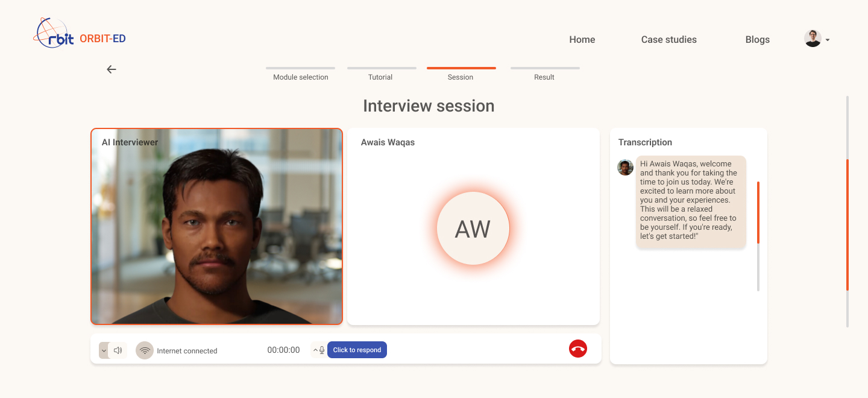
Task: Toggle the speaker output on or off
Action: pos(118,350)
